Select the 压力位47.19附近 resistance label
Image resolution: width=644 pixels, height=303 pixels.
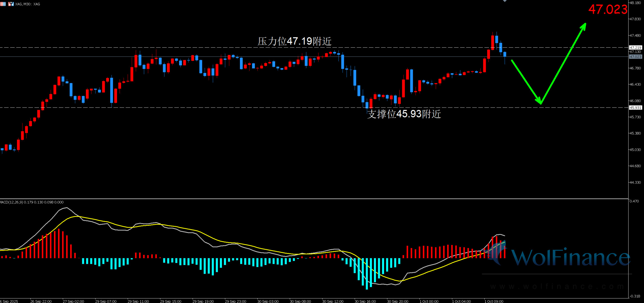pyautogui.click(x=295, y=41)
